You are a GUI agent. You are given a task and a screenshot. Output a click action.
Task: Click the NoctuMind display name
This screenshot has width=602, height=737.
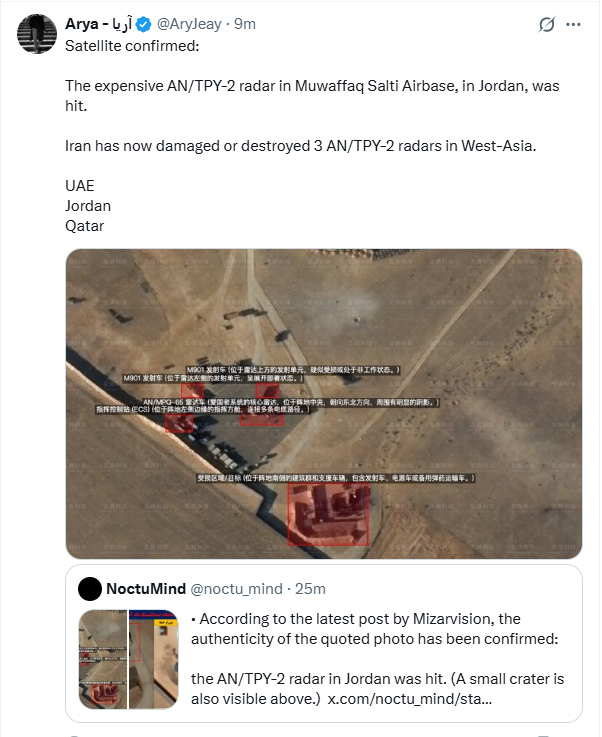pos(144,589)
